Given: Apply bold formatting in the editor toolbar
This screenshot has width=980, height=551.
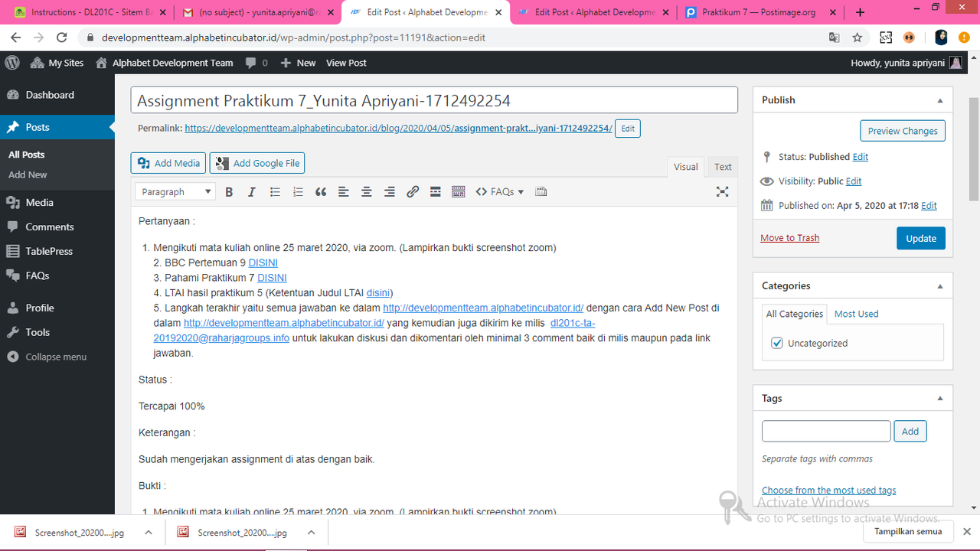Looking at the screenshot, I should tap(229, 192).
